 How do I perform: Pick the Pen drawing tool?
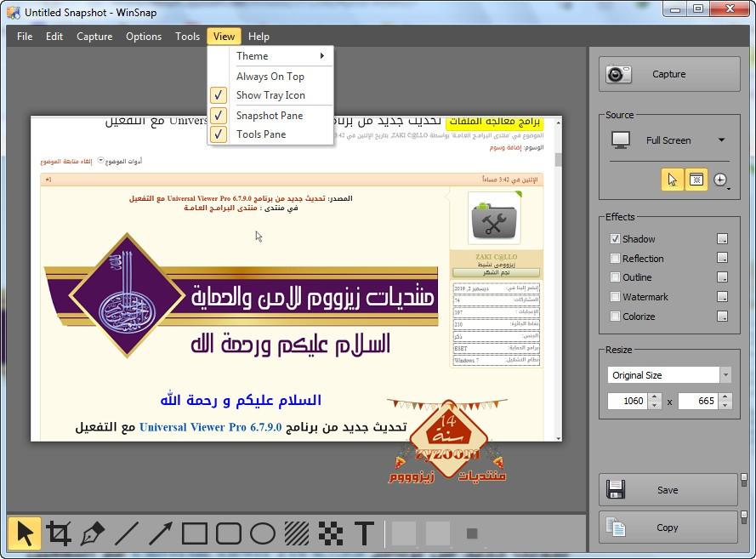tap(93, 533)
